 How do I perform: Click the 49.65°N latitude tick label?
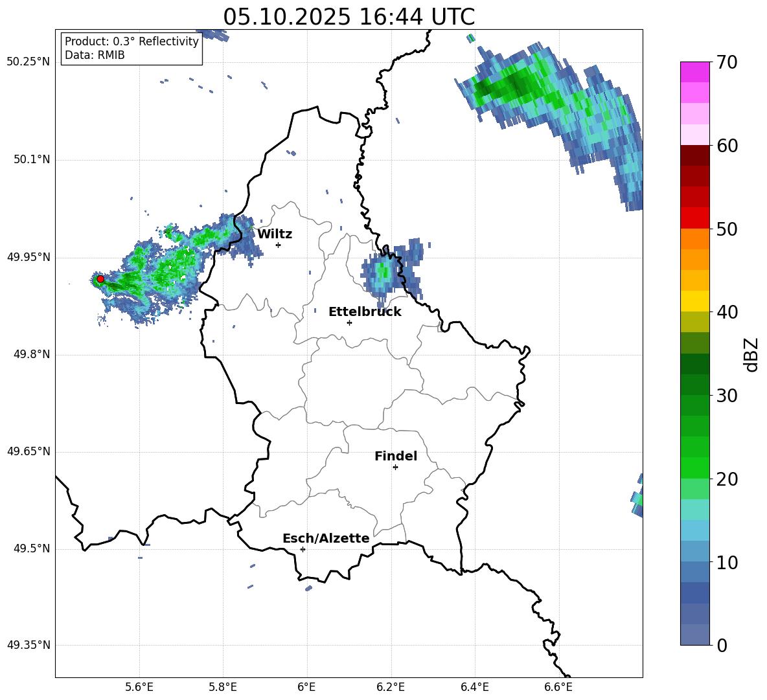(29, 452)
